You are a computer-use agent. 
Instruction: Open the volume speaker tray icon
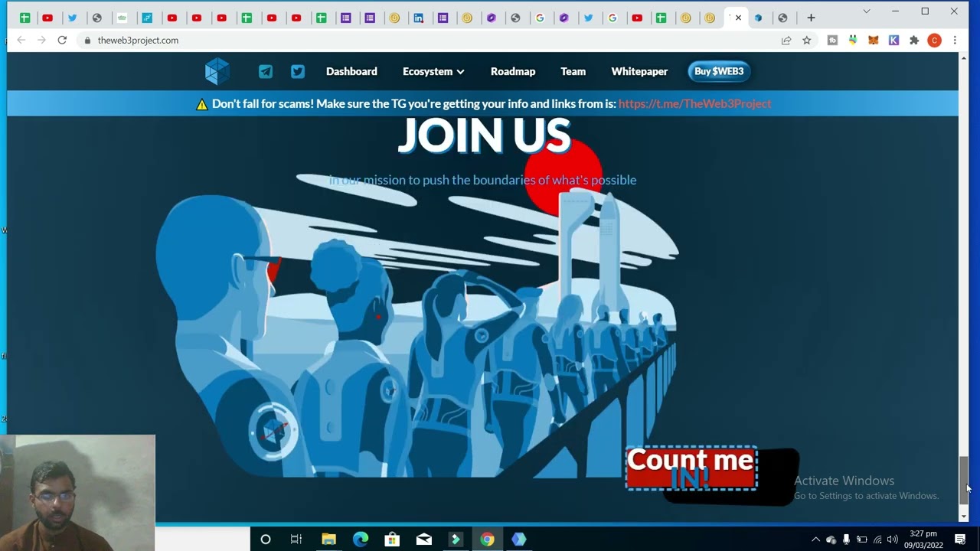click(892, 540)
